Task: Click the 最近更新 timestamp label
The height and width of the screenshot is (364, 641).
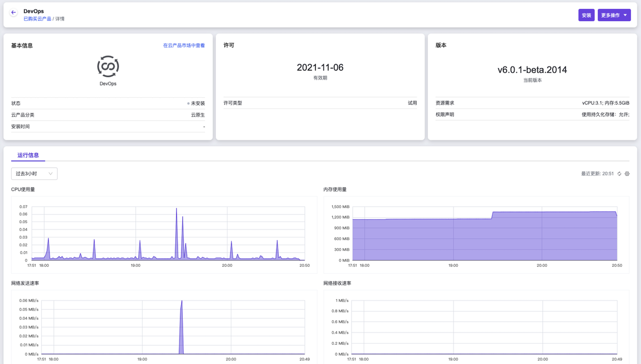Action: coord(597,174)
